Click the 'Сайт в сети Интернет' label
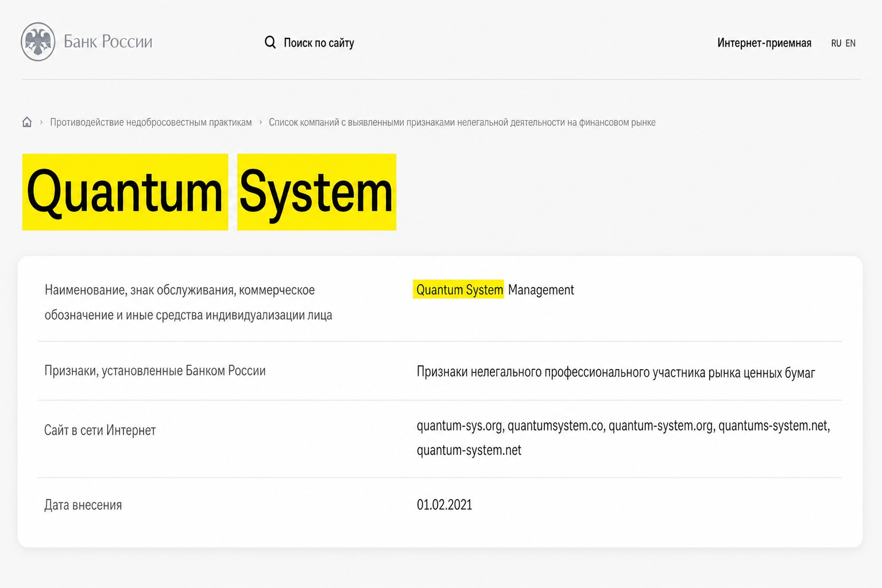 [100, 430]
